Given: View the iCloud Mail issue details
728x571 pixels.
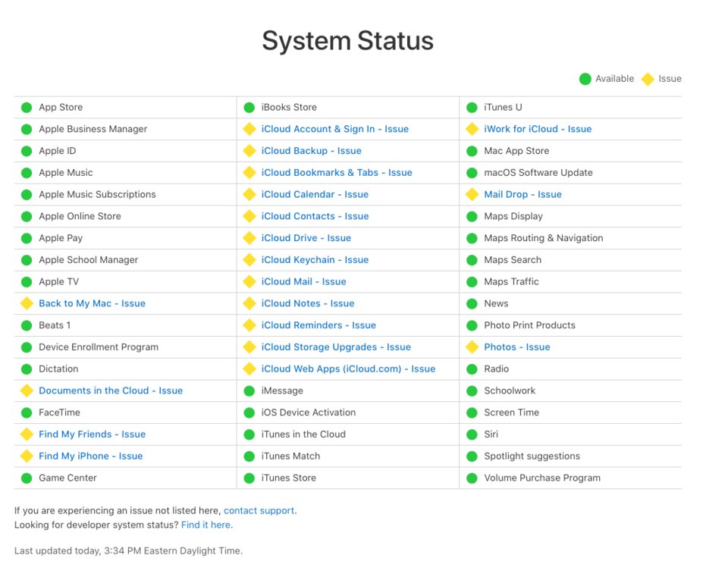Looking at the screenshot, I should pyautogui.click(x=303, y=282).
